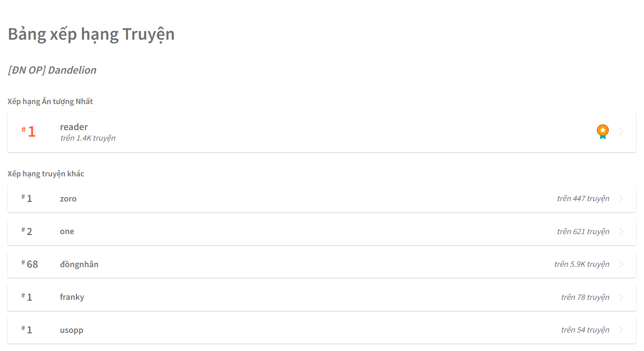Click the story title [ĐN OP] Dandelion
Image resolution: width=644 pixels, height=351 pixels.
tap(52, 70)
